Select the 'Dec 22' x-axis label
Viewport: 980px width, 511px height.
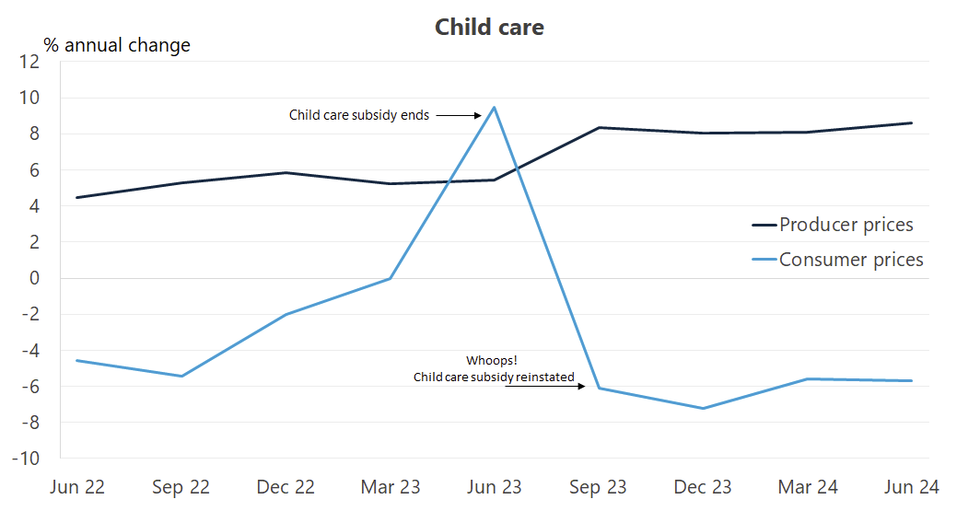click(x=286, y=485)
